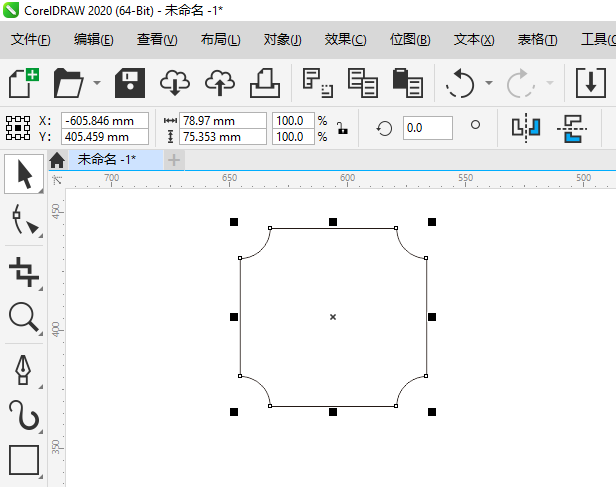Click the bottom-right selection handle
The image size is (616, 487).
(x=432, y=412)
